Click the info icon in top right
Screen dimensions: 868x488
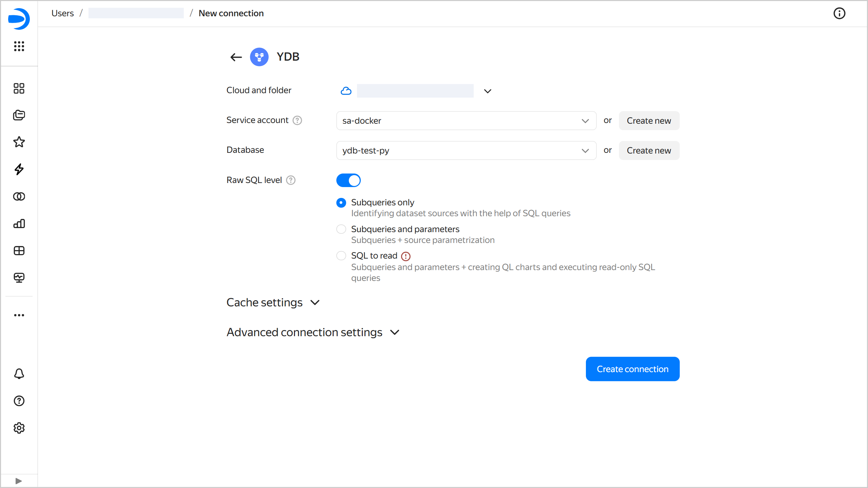[839, 14]
